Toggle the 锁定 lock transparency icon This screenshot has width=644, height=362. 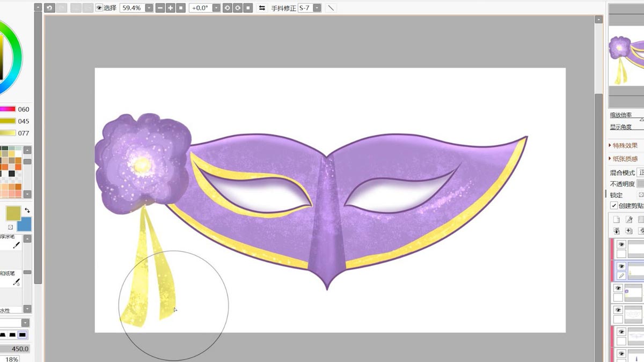pyautogui.click(x=641, y=195)
